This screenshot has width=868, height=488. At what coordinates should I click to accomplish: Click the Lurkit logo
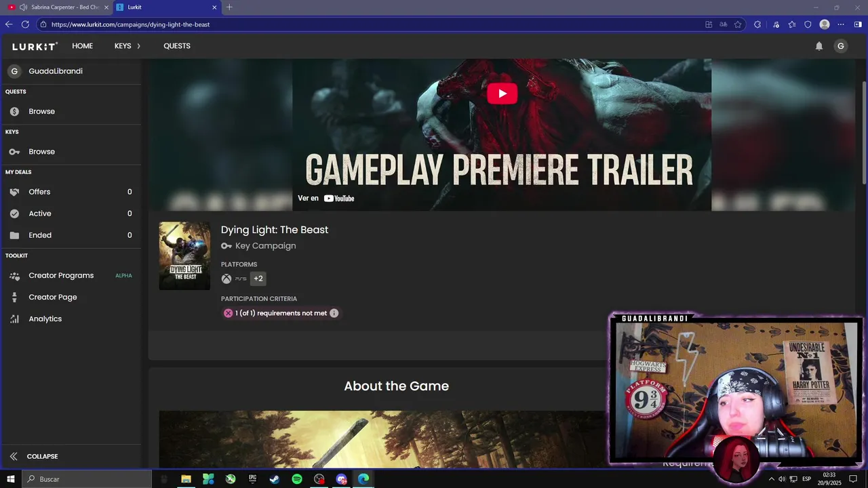click(35, 46)
